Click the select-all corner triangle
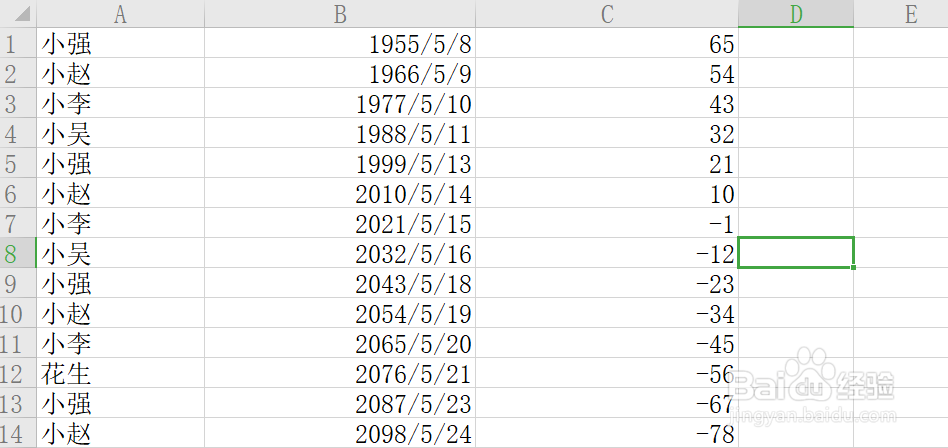The width and height of the screenshot is (948, 448). coord(18,13)
